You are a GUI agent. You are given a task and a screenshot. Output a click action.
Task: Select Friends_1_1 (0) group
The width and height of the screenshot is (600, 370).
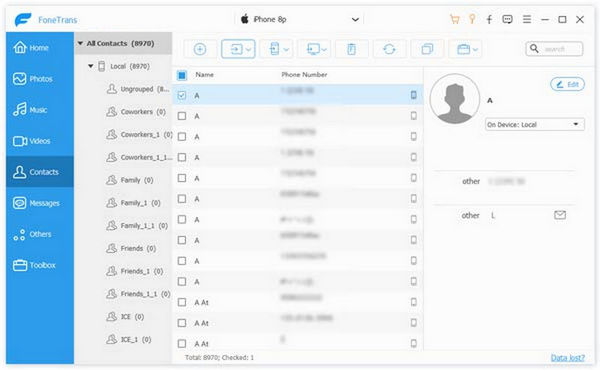[x=138, y=294]
